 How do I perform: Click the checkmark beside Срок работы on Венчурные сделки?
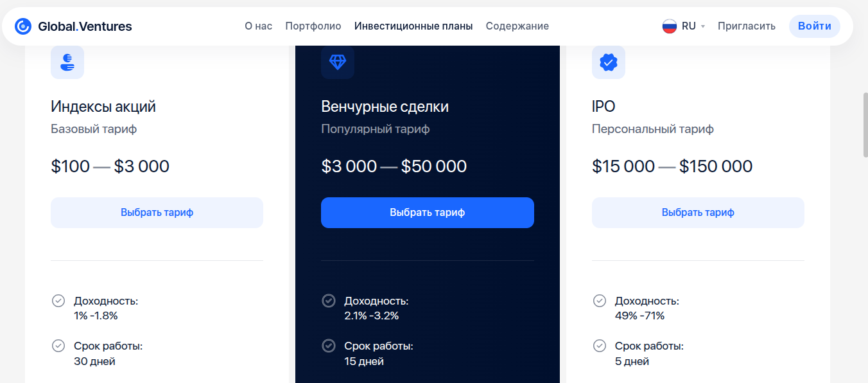(x=329, y=346)
